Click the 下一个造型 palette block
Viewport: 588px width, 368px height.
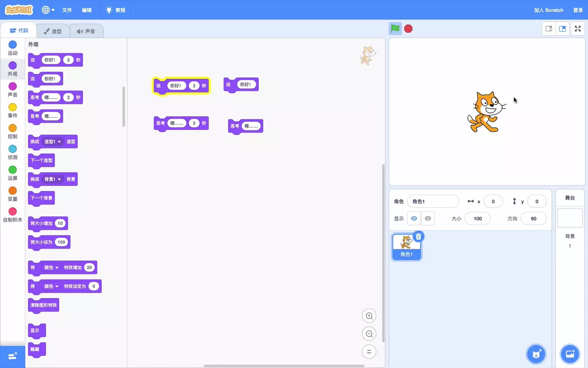tap(41, 160)
